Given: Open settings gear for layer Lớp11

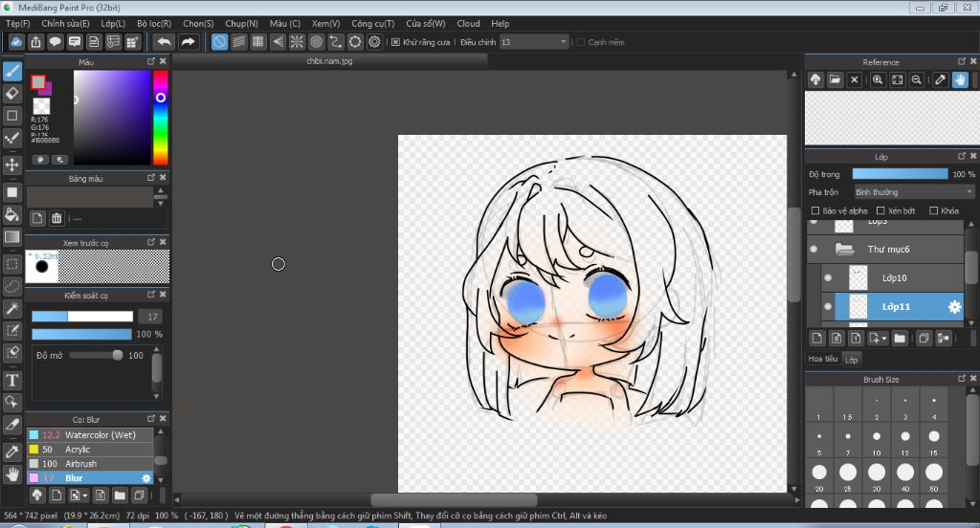Looking at the screenshot, I should click(954, 307).
